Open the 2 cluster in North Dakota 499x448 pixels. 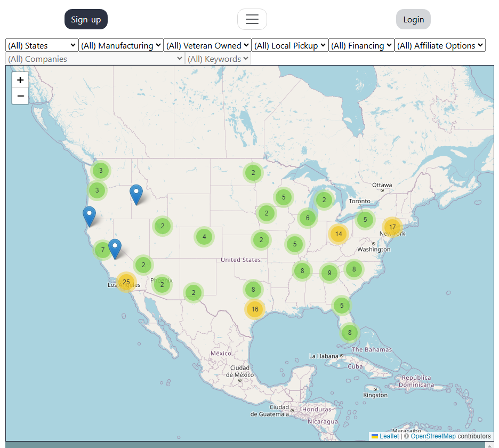tap(253, 173)
